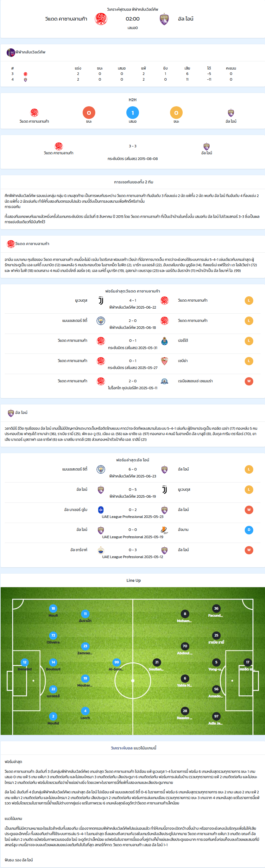The image size is (265, 868).
Task: Click the Sharjah club logo
Action: [x=101, y=550]
